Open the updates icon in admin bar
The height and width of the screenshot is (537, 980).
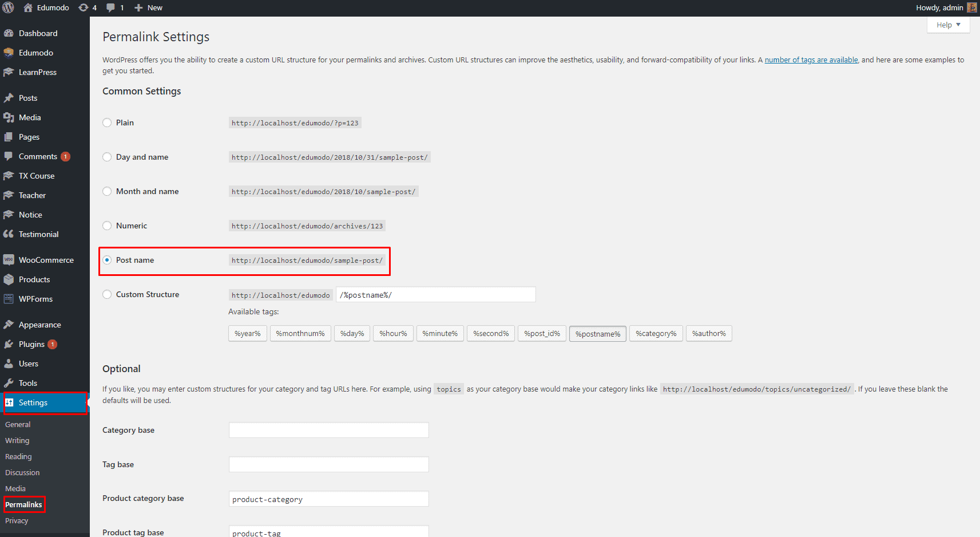click(x=84, y=7)
